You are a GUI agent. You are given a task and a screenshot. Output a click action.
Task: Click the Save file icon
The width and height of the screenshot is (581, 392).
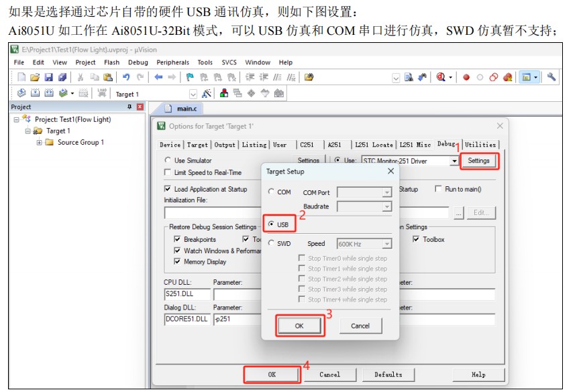tap(48, 78)
